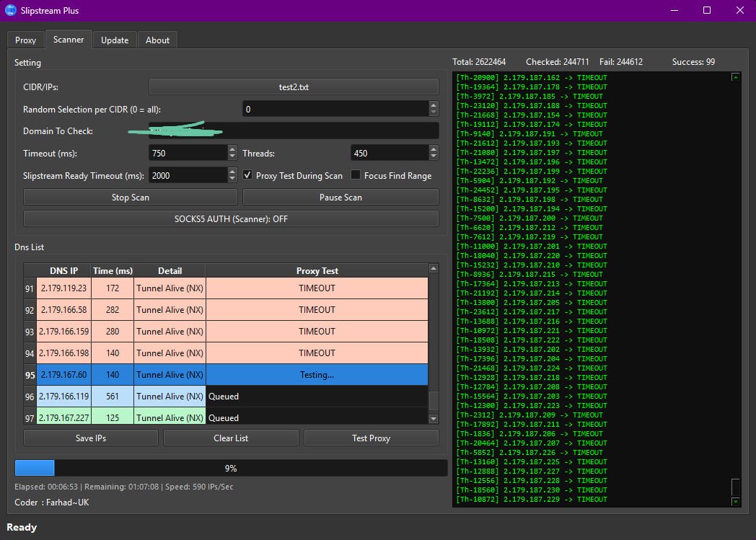This screenshot has height=540, width=756.
Task: Click the Proxy Test column header
Action: (x=317, y=271)
